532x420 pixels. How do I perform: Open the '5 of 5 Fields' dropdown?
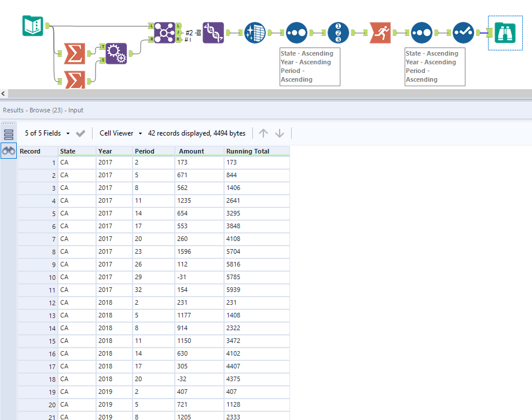point(49,133)
